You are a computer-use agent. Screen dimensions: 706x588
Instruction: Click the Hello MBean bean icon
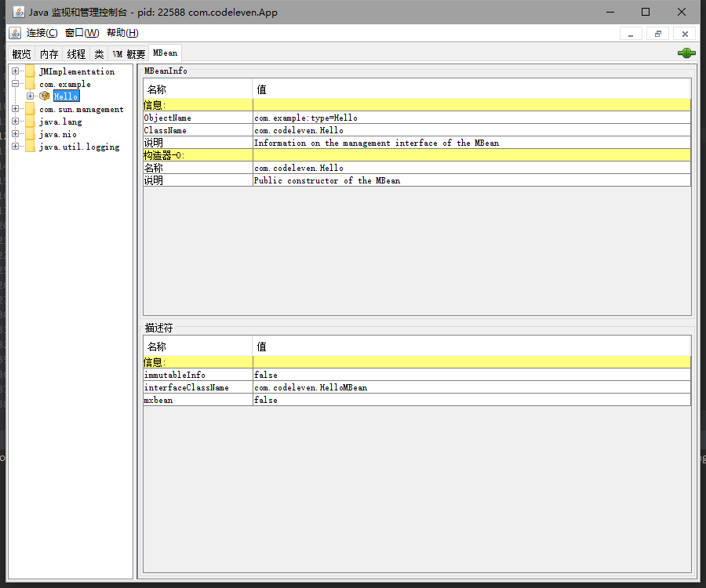[44, 96]
